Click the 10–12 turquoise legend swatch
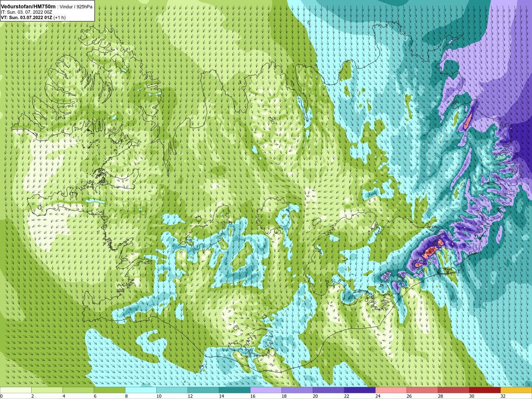Image resolution: width=532 pixels, height=399 pixels. tap(172, 390)
